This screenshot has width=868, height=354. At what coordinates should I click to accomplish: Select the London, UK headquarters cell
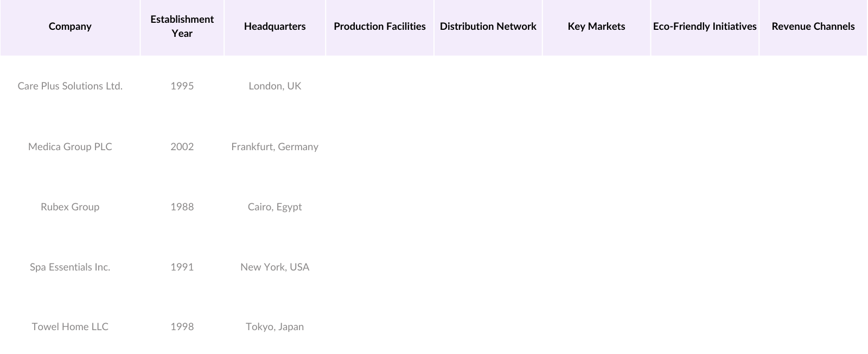tap(275, 86)
